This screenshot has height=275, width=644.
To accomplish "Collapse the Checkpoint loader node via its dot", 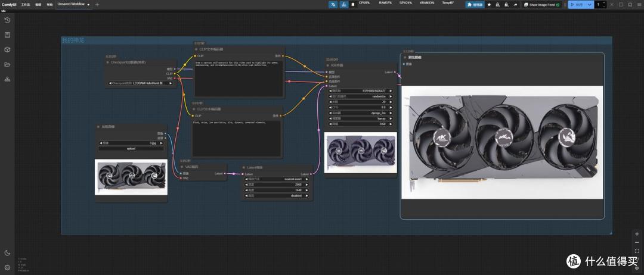I will click(x=107, y=62).
